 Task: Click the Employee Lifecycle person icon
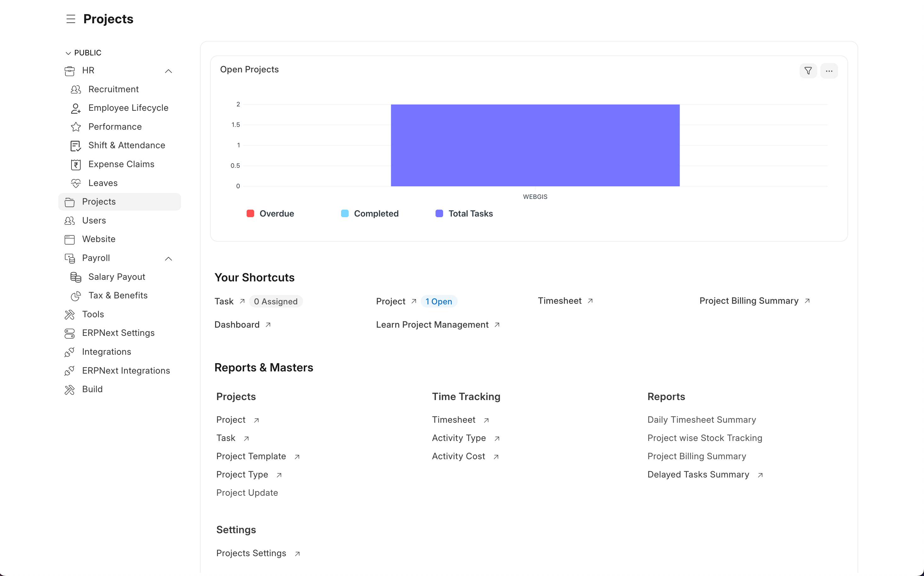coord(76,108)
